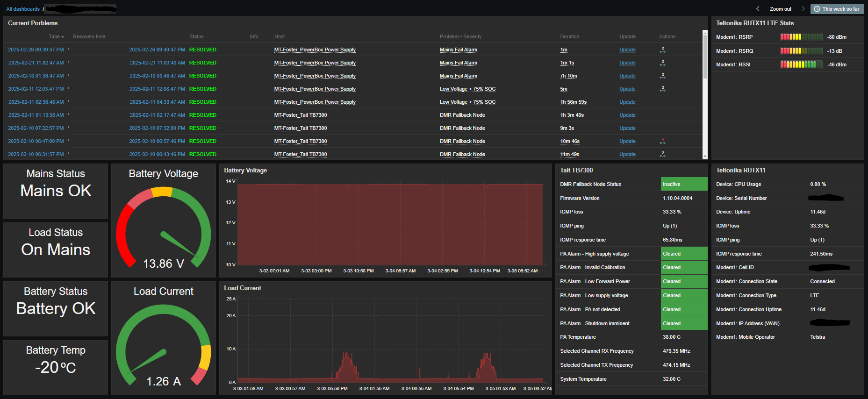Open the 2025-02-11 01:13:58 AM problem time link

pyautogui.click(x=36, y=115)
